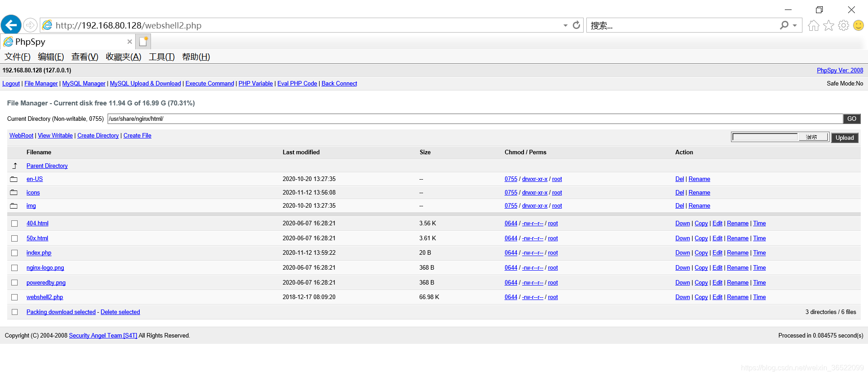
Task: Refresh the page with the reload icon
Action: (x=576, y=25)
